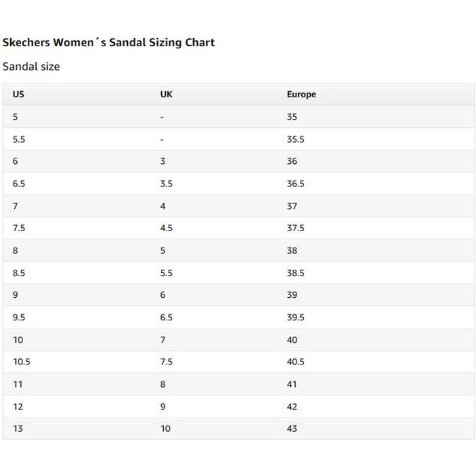Select the UK column header

click(x=166, y=94)
